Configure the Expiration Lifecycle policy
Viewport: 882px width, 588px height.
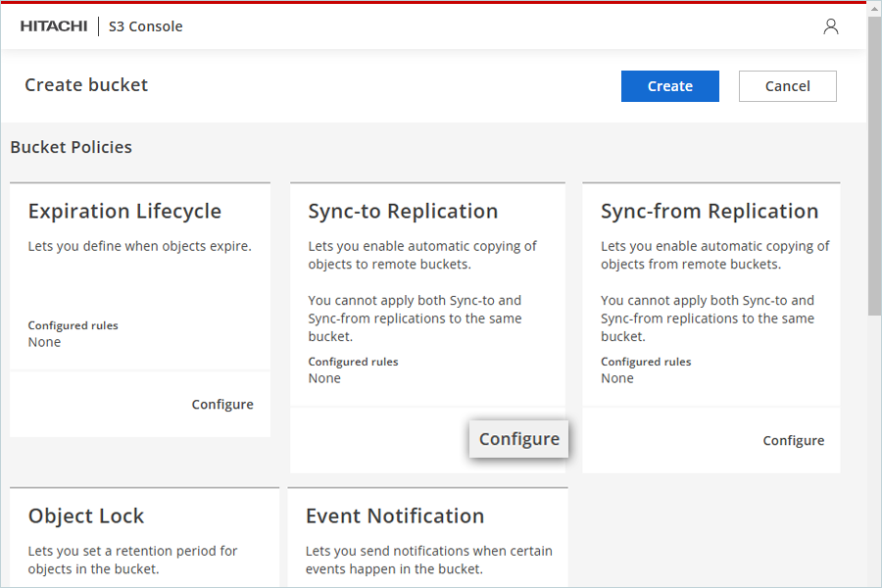[222, 404]
